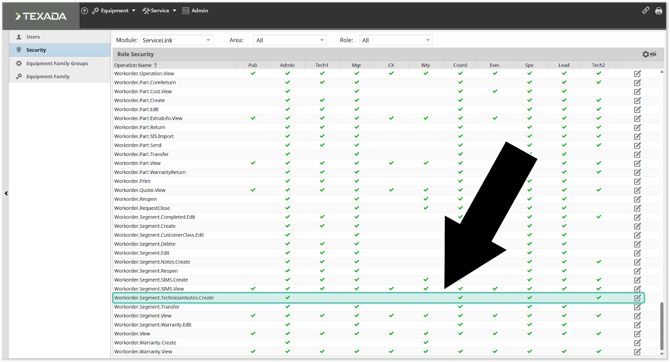Viewport: 670px width, 362px height.
Task: Select Workorder.Segment.SIMS.Create operation name
Action: [151, 280]
